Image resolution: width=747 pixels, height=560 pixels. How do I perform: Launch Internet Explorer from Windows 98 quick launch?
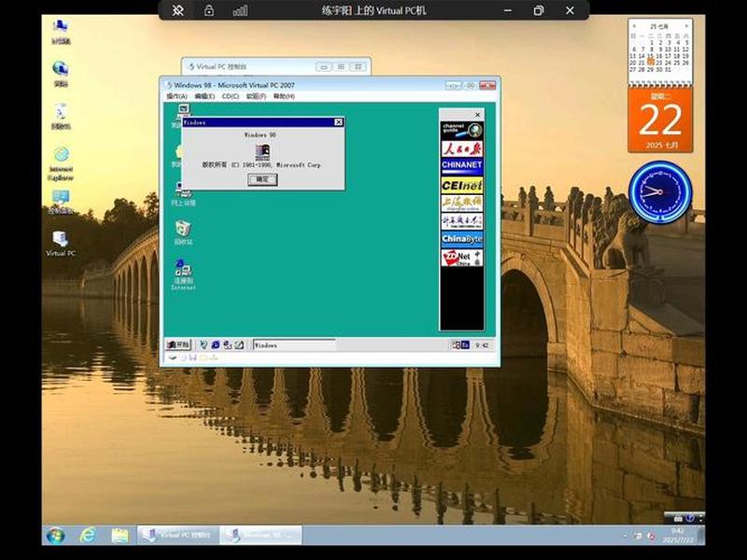point(216,344)
